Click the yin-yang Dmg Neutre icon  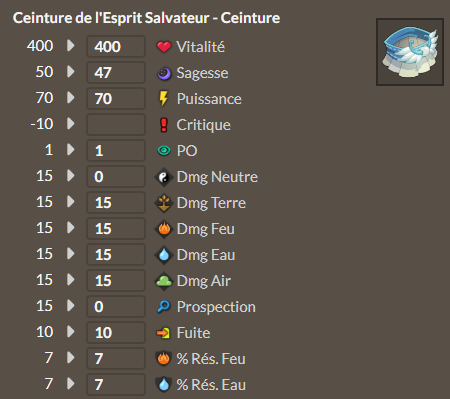[x=164, y=177]
